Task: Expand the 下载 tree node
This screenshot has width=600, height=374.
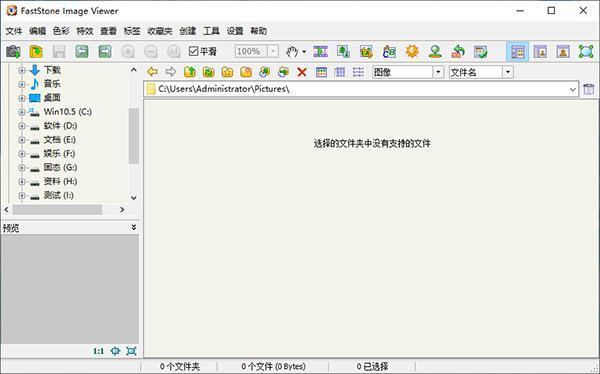Action: [22, 70]
